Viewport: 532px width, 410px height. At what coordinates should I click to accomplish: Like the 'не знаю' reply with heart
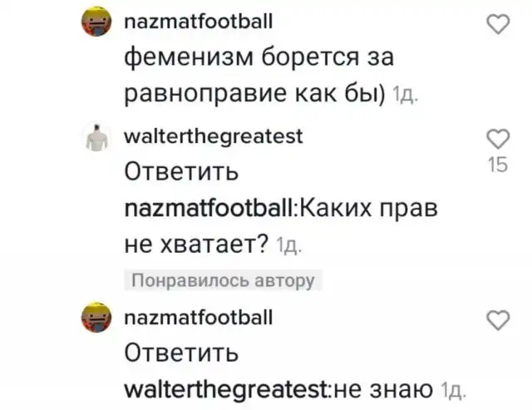pos(498,319)
